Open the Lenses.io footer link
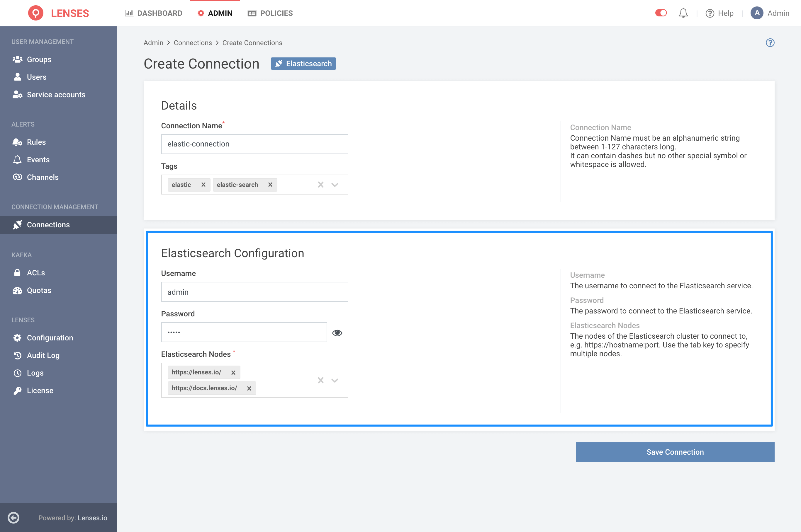Image resolution: width=801 pixels, height=532 pixels. point(92,518)
